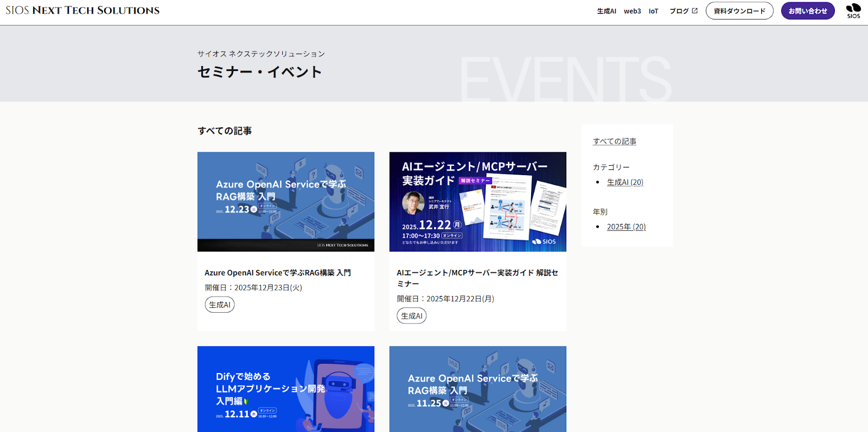
Task: Open the Azure OpenAI RAG 11.25 event thumbnail
Action: pos(478,389)
